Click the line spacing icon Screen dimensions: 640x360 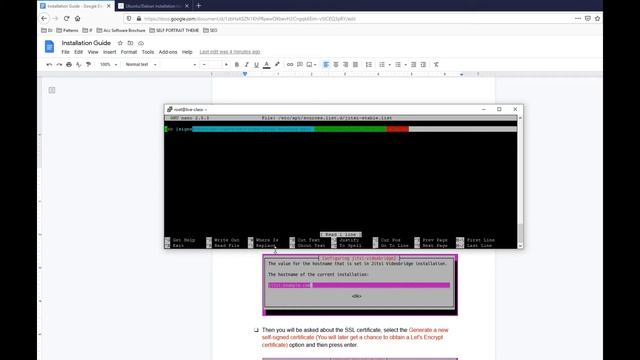[369, 64]
